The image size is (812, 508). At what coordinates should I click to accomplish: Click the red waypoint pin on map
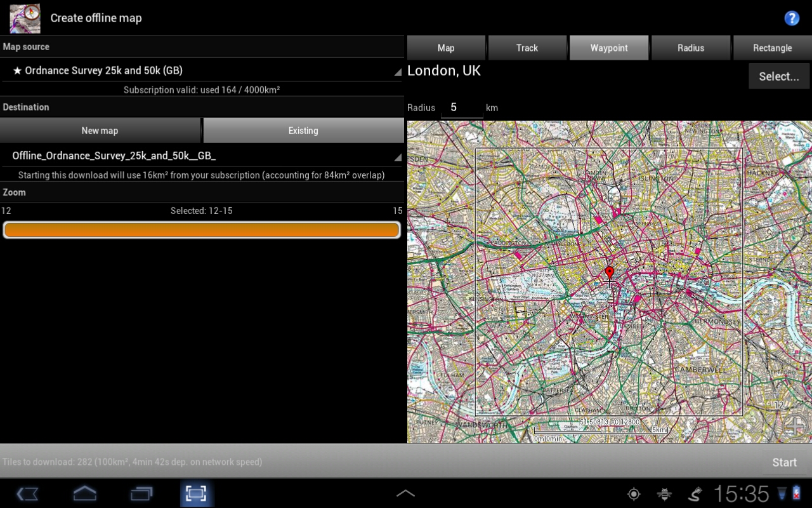coord(610,274)
